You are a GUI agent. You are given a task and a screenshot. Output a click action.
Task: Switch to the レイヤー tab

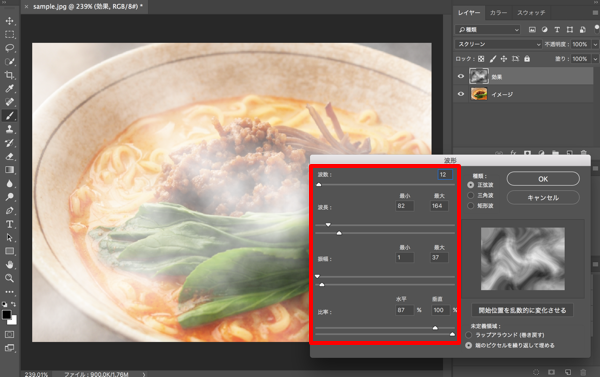[469, 13]
